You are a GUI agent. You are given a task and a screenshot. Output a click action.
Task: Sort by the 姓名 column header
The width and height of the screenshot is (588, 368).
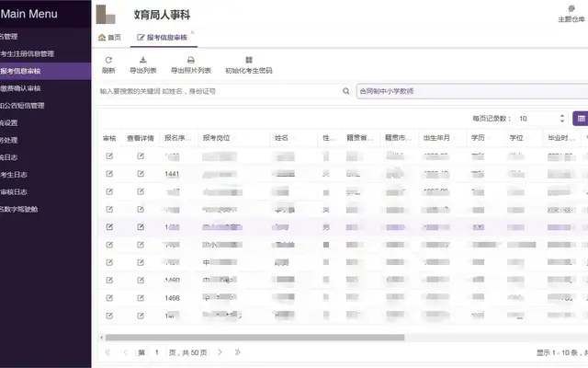click(281, 138)
